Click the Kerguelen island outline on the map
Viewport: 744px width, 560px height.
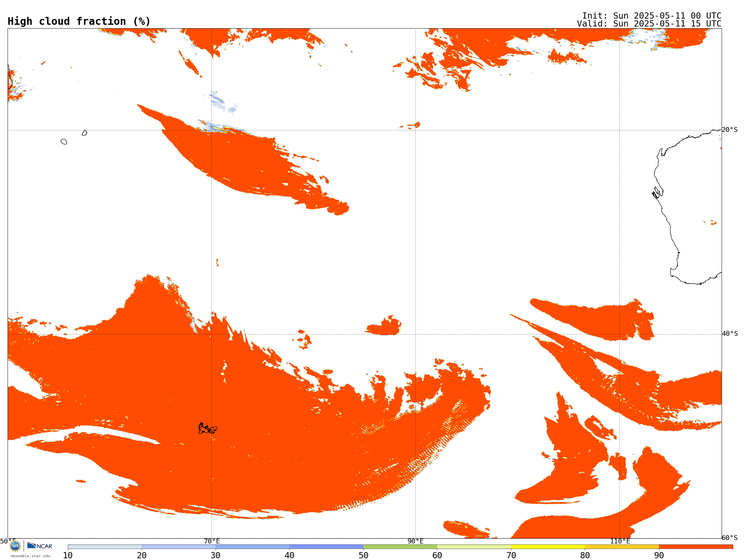click(208, 428)
